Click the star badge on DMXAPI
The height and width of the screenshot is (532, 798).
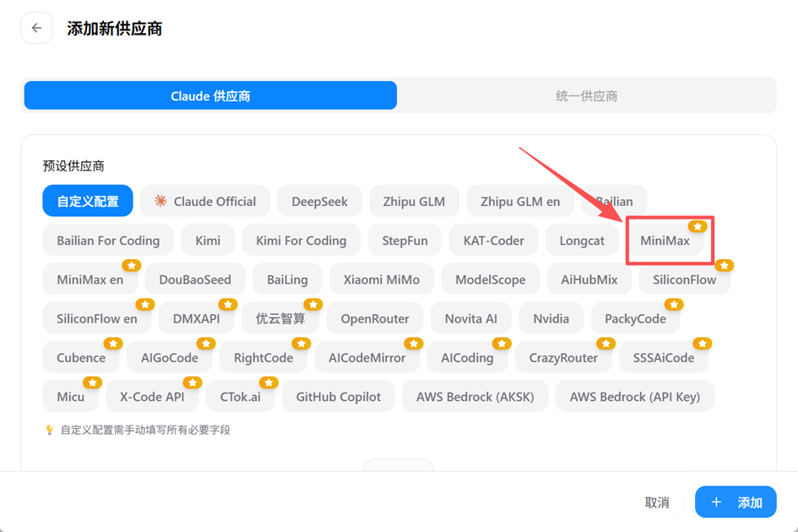pos(227,305)
